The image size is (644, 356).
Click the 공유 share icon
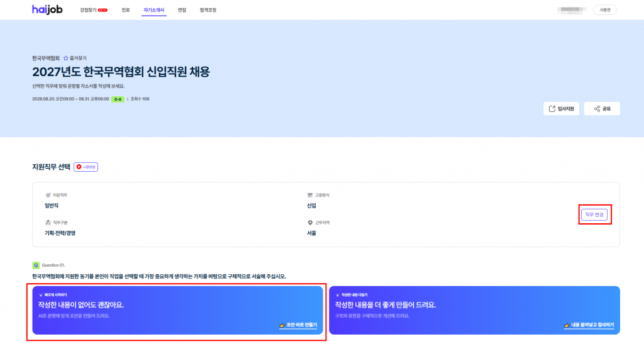coord(597,109)
